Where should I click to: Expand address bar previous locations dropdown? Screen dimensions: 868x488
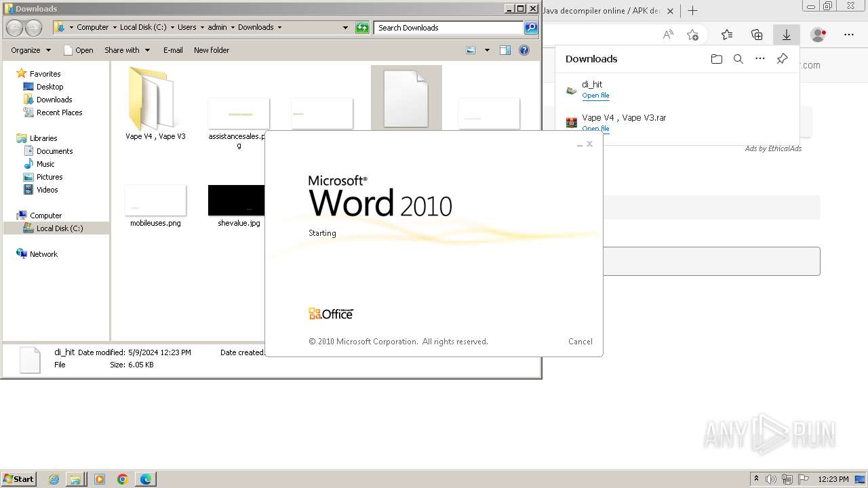(345, 28)
